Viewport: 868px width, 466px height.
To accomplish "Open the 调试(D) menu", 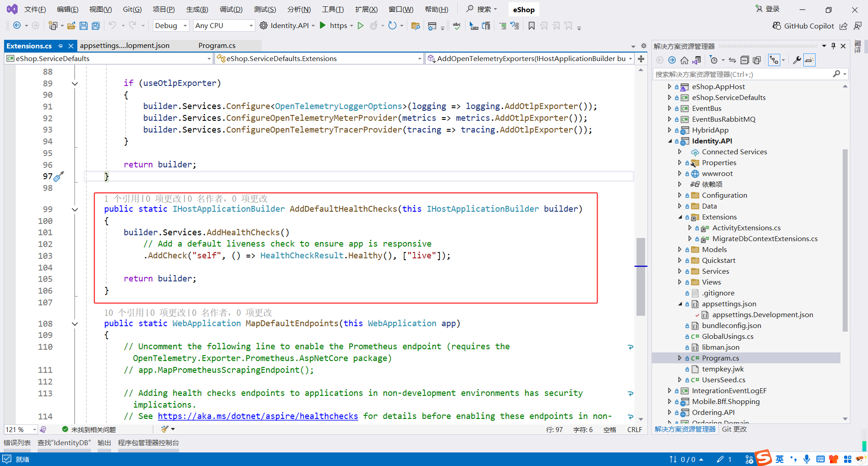I will [x=231, y=10].
